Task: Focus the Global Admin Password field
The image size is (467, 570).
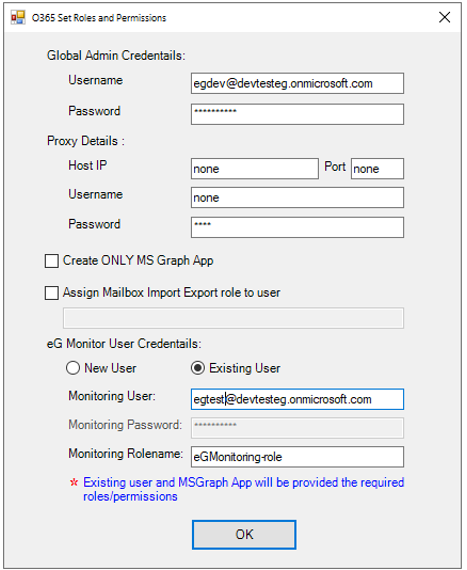Action: 297,114
